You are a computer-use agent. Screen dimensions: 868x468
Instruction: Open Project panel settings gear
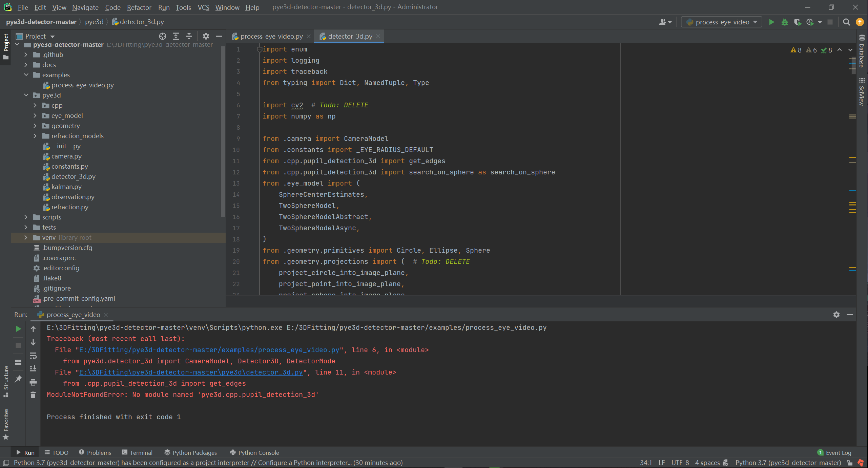[x=206, y=36]
